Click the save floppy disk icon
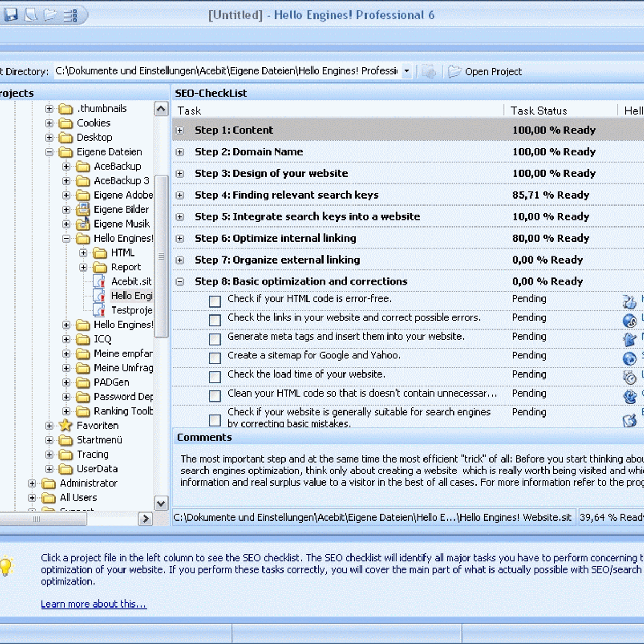The height and width of the screenshot is (644, 644). (x=11, y=15)
